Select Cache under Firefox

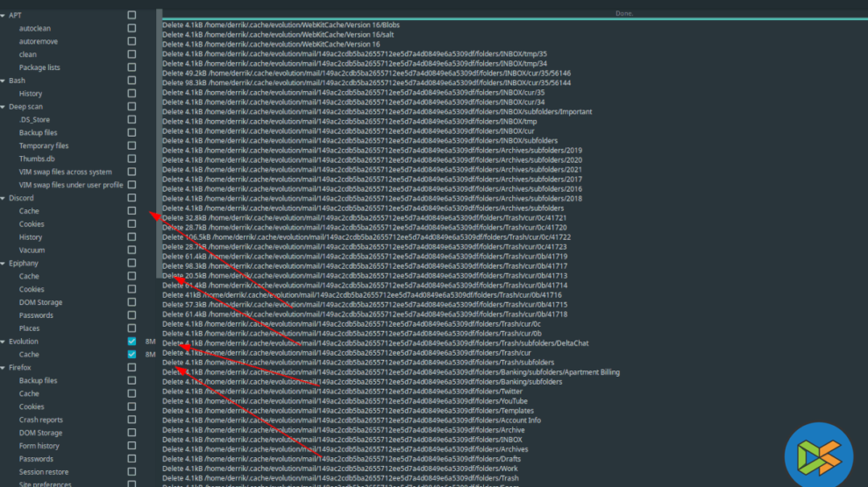tap(29, 393)
